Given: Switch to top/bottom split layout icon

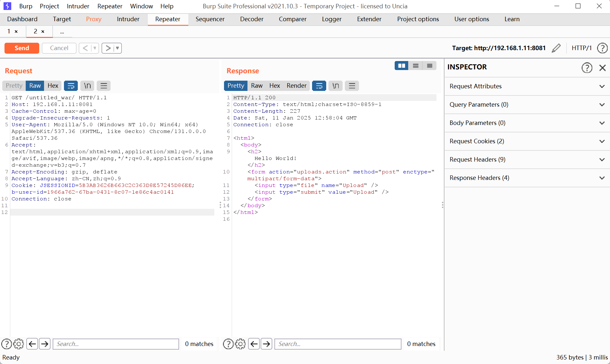Looking at the screenshot, I should (x=416, y=66).
